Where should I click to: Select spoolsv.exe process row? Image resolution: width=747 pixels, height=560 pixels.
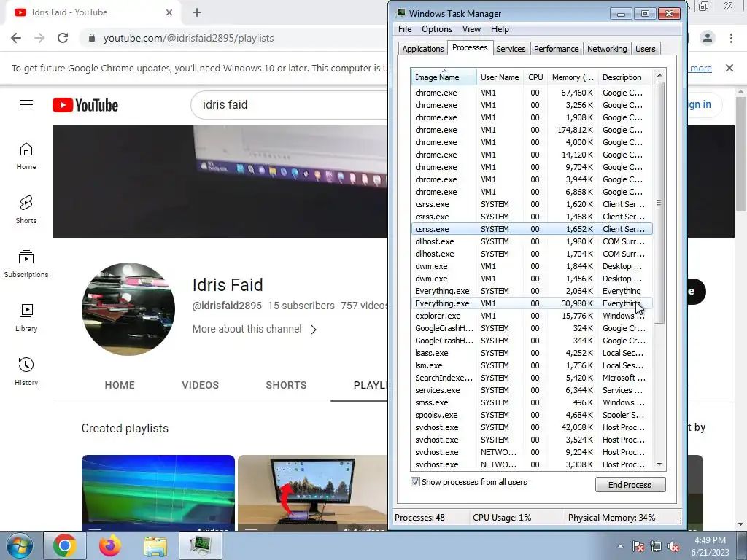click(532, 415)
